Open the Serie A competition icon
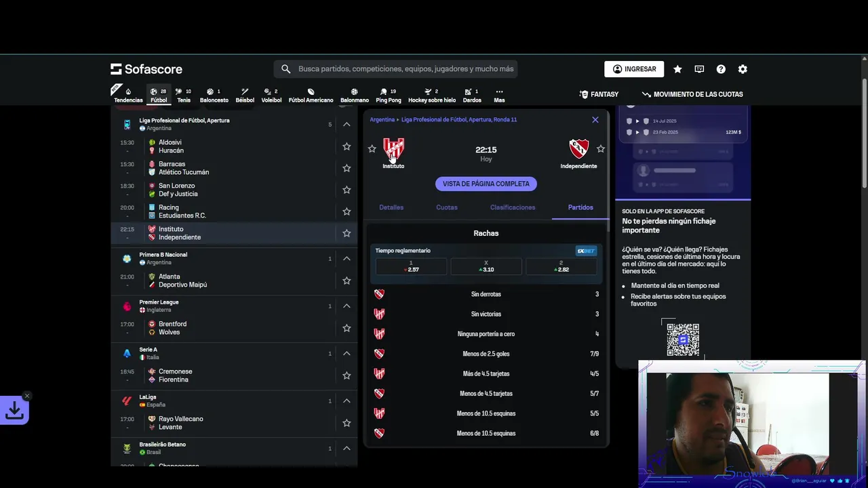Viewport: 868px width, 488px height. [127, 354]
